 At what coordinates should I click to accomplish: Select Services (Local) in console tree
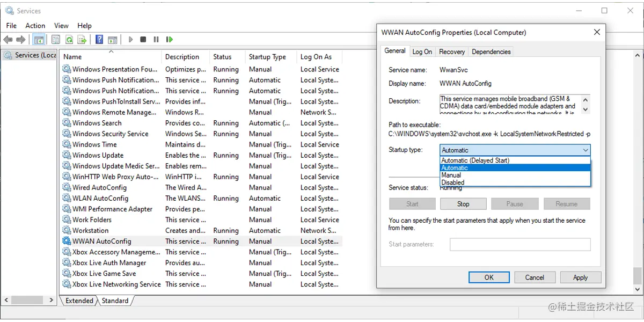30,55
